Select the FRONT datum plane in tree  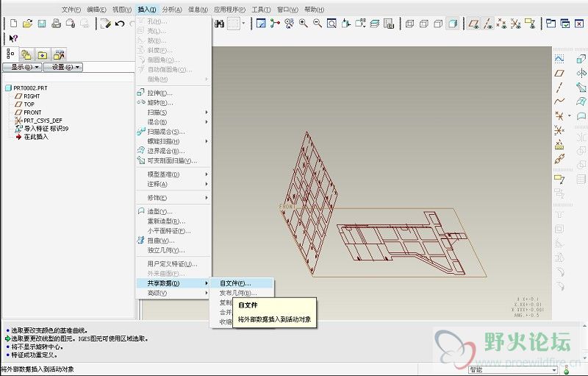(x=29, y=113)
